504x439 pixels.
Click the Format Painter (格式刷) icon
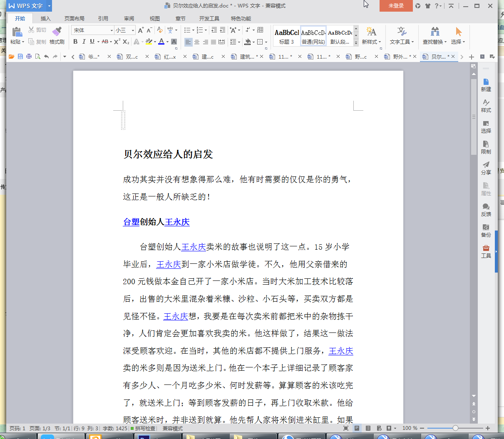[x=57, y=31]
